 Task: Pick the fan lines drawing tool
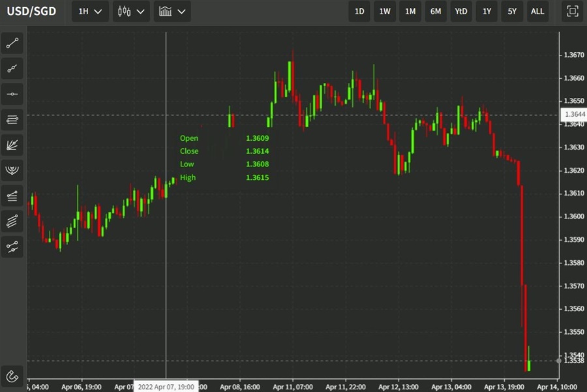[x=12, y=145]
